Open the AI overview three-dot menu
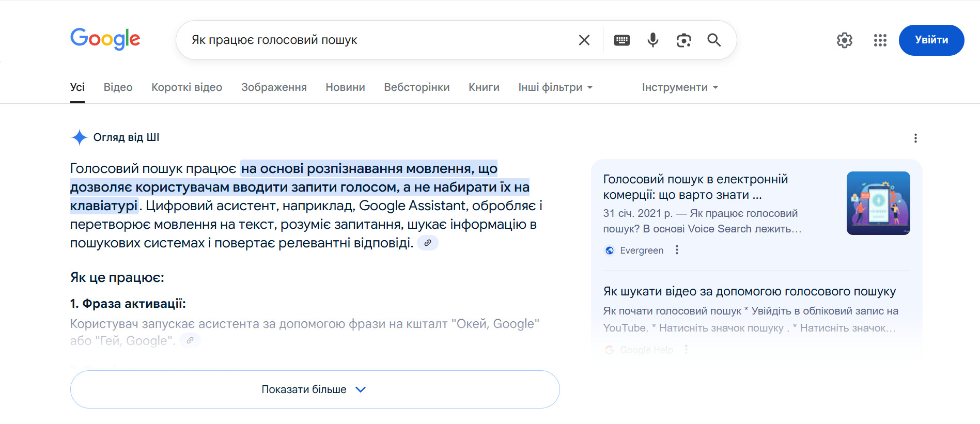Viewport: 980px width, 424px height. pos(915,138)
